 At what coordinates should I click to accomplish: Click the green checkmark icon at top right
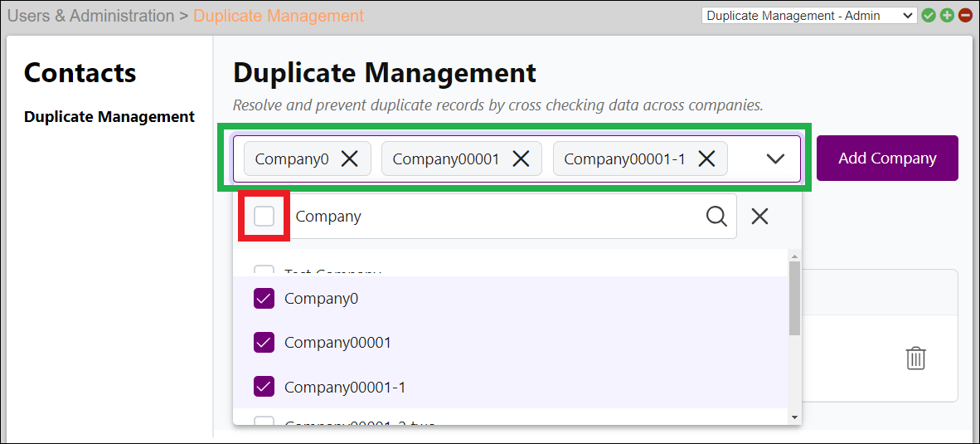coord(929,16)
